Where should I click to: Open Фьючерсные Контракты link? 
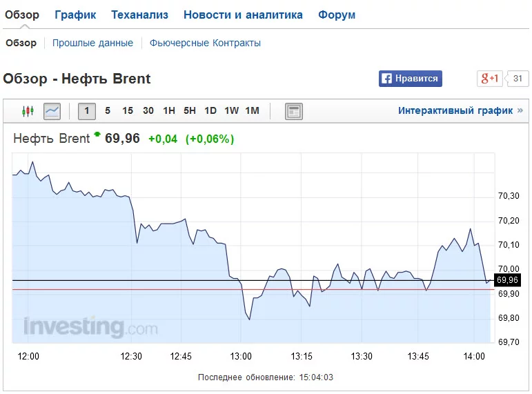point(205,43)
